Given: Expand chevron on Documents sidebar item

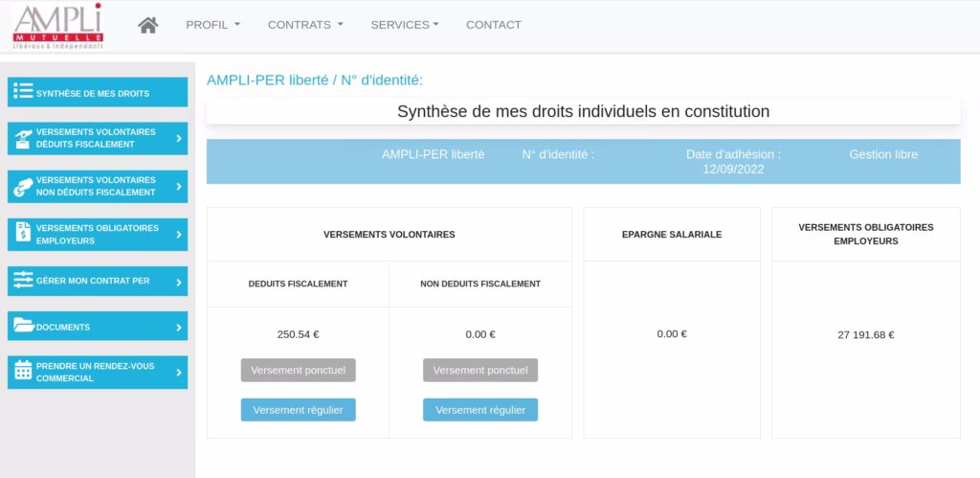Looking at the screenshot, I should click(178, 328).
